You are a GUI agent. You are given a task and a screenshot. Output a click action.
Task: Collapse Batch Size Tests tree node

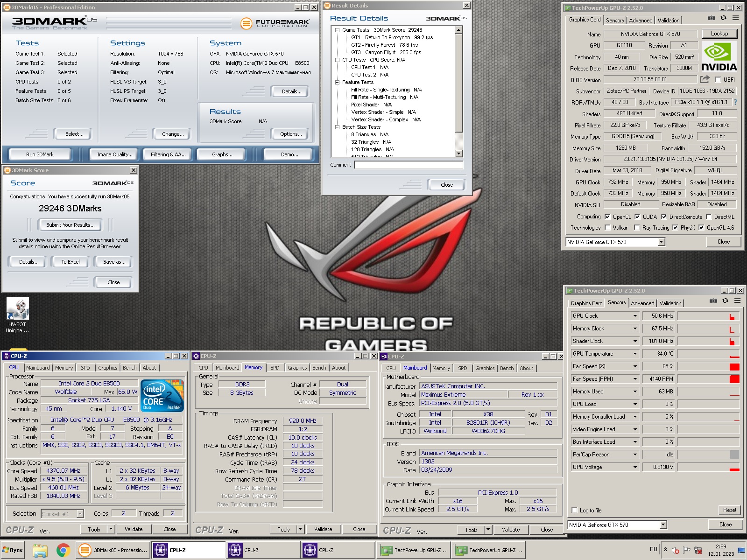[337, 127]
